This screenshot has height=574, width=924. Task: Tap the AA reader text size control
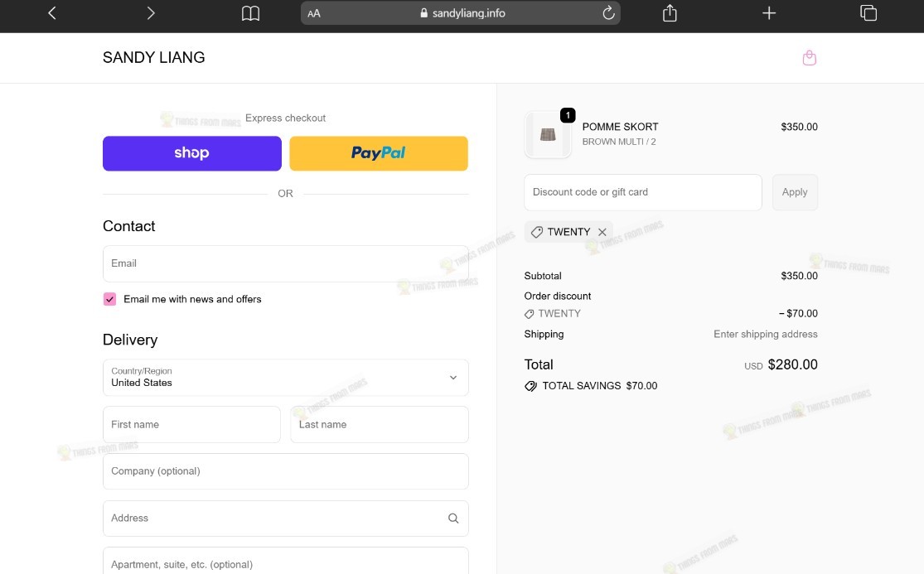[x=314, y=13]
